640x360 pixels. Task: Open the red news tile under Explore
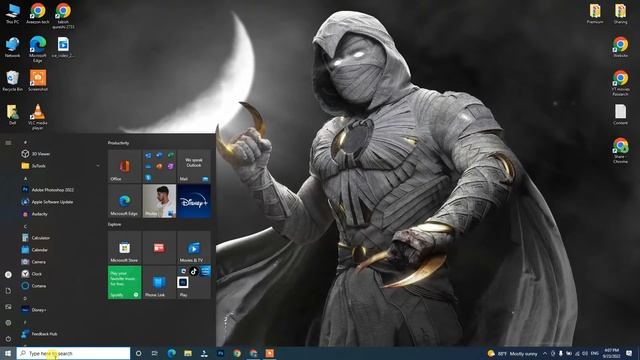coord(159,248)
